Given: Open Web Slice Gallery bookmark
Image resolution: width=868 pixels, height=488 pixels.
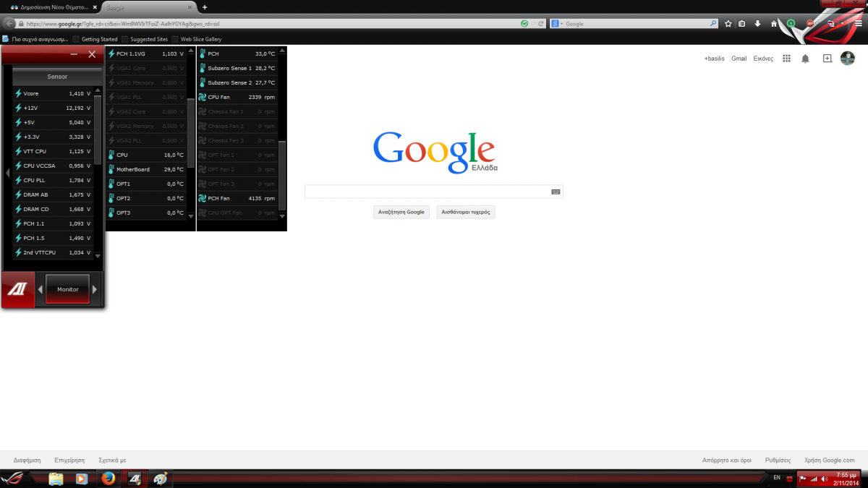Looking at the screenshot, I should [x=196, y=39].
